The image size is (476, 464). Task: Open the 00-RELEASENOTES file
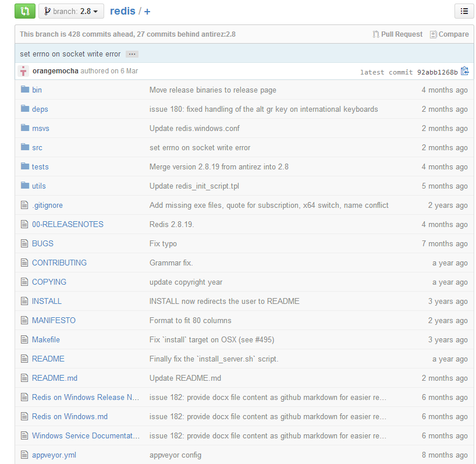68,224
